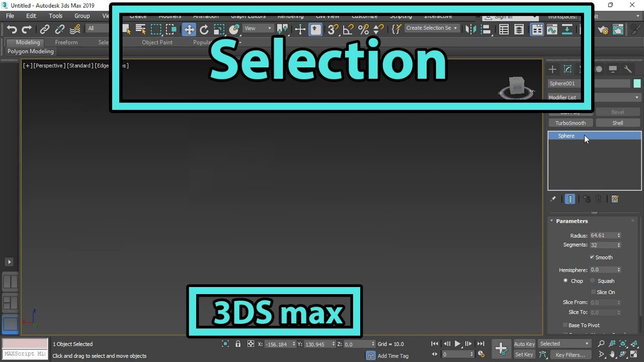This screenshot has height=362, width=644.
Task: Open the Layer Explorer icon
Action: coord(519,30)
